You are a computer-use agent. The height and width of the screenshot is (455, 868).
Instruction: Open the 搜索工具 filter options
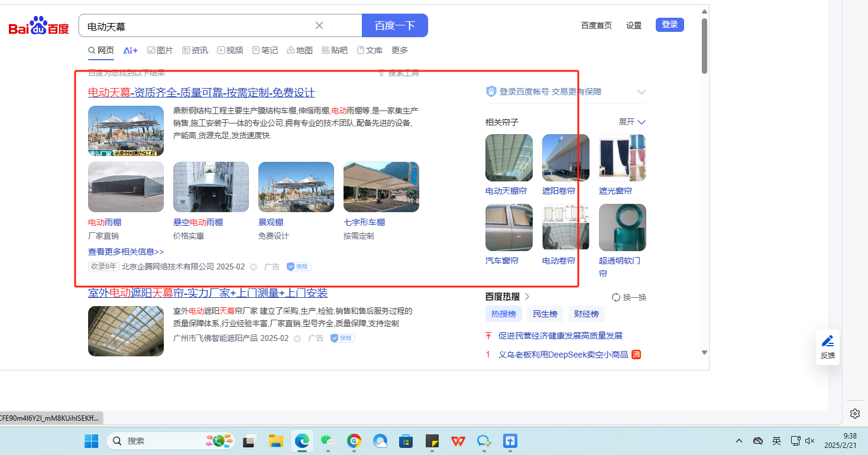(x=399, y=73)
